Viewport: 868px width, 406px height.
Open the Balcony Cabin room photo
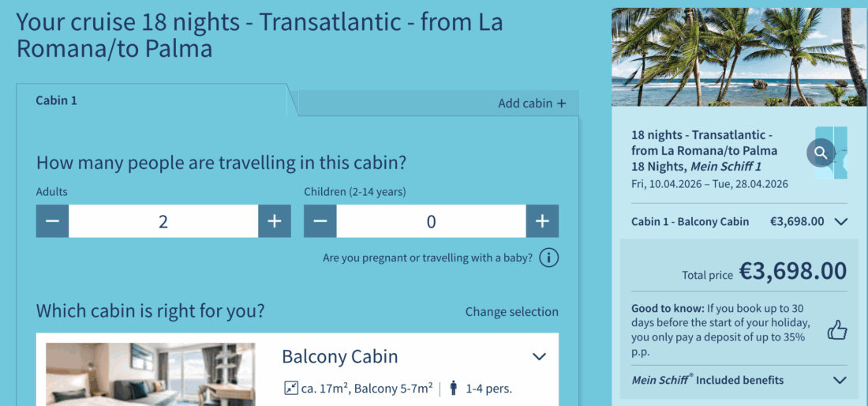coord(150,374)
